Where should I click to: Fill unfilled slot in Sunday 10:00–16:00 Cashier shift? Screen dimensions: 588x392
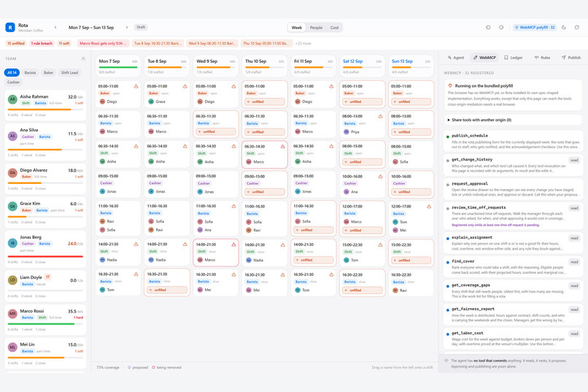(411, 192)
